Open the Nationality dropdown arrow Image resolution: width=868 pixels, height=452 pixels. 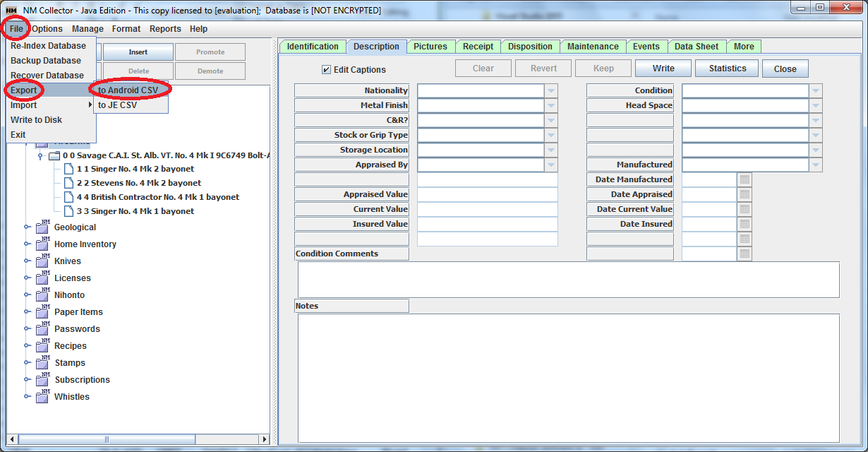coord(551,90)
